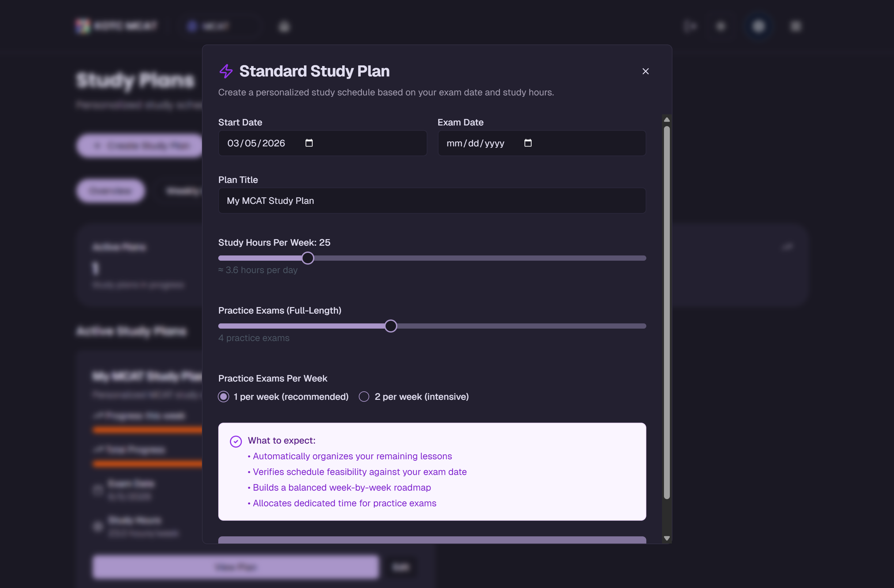Close the Standard Study Plan dialog
The width and height of the screenshot is (894, 588).
click(x=645, y=71)
